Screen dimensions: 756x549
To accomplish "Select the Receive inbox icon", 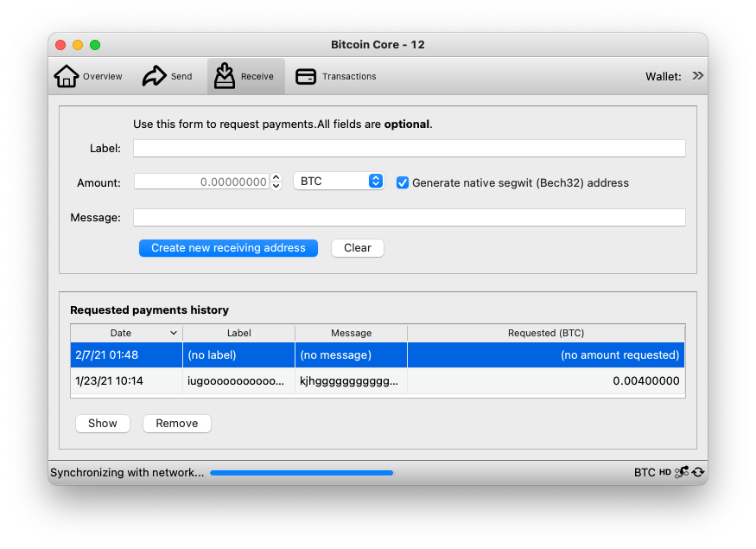I will point(224,76).
